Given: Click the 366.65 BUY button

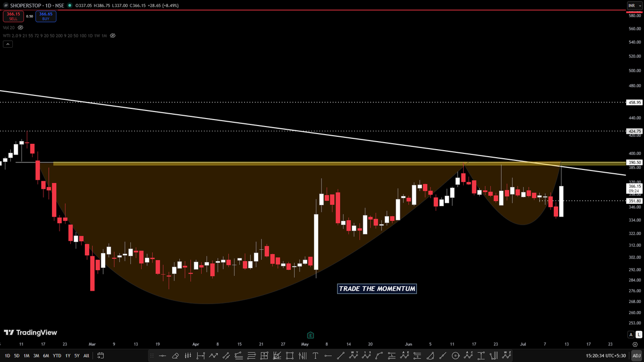Looking at the screenshot, I should (x=46, y=16).
